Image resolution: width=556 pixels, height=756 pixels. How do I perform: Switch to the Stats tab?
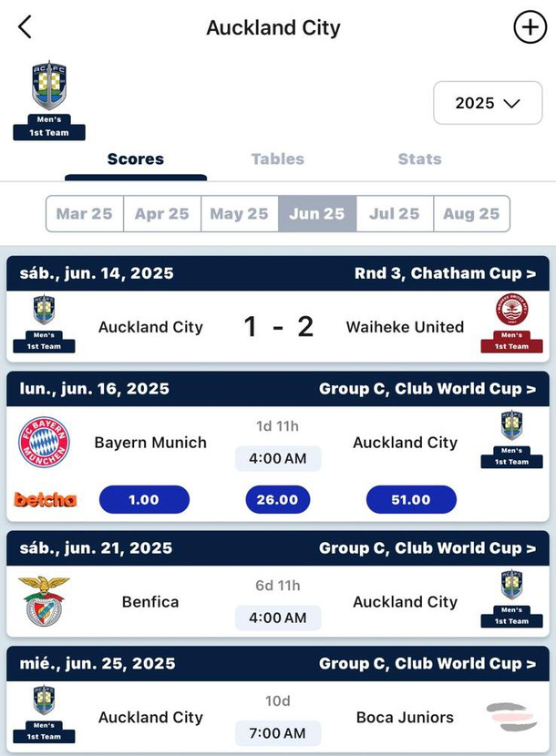pos(419,158)
